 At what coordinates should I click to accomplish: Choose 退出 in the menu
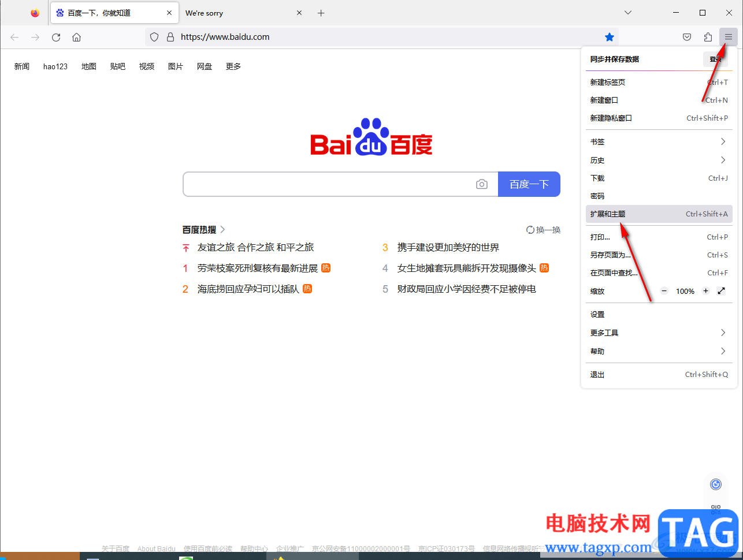pyautogui.click(x=659, y=374)
